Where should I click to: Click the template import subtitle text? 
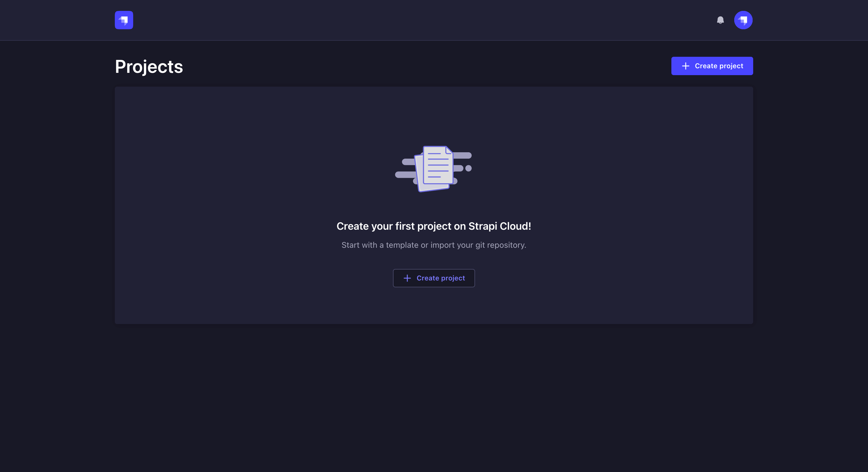tap(434, 245)
